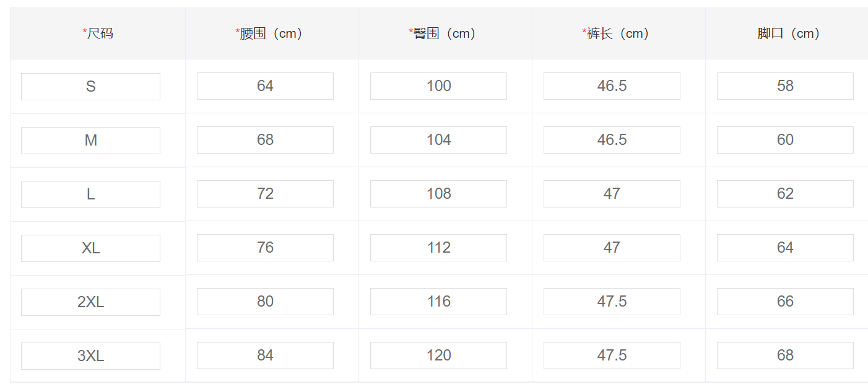The height and width of the screenshot is (384, 868).
Task: Select the hip field with 120
Action: [x=438, y=356]
